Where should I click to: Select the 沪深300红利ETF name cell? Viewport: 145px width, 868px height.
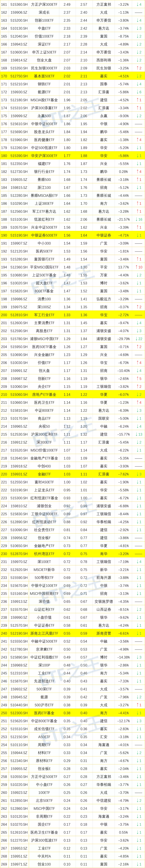pyautogui.click(x=44, y=434)
